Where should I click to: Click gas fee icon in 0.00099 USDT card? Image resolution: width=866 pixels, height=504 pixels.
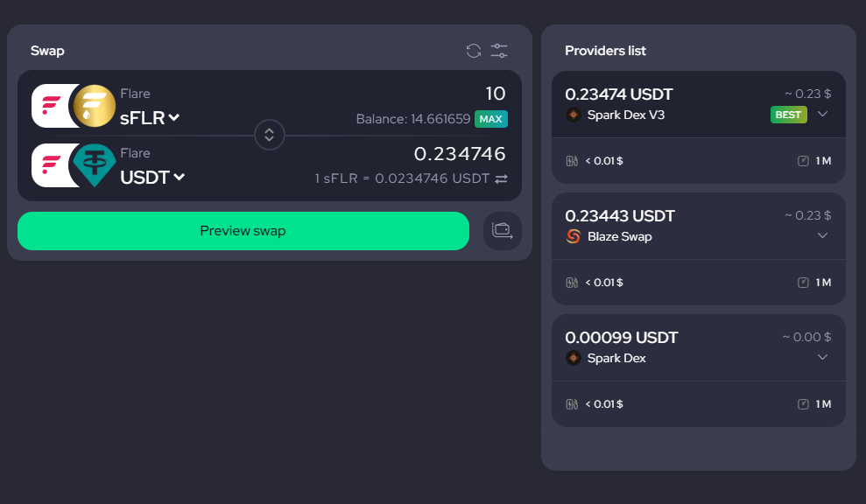point(572,403)
